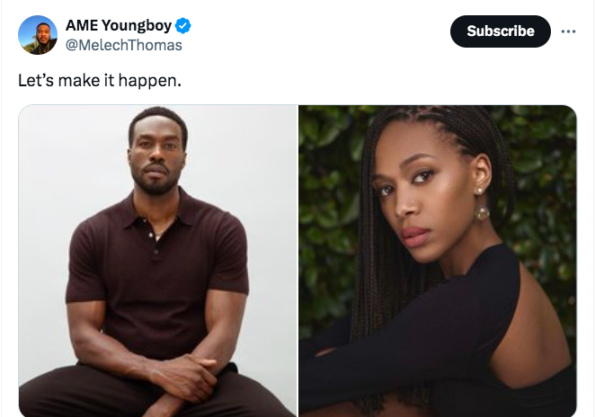Open the three-dot more options menu
Screen dimensions: 595x417
[568, 31]
